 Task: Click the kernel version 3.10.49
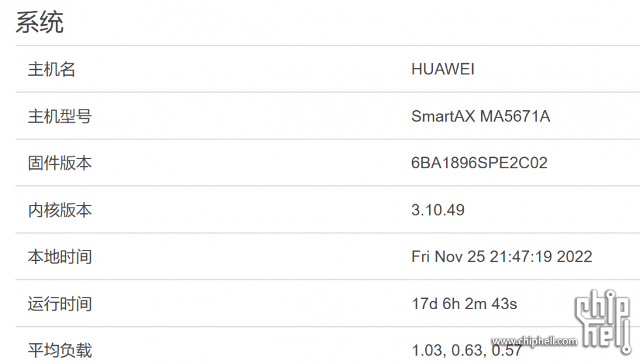pyautogui.click(x=438, y=210)
